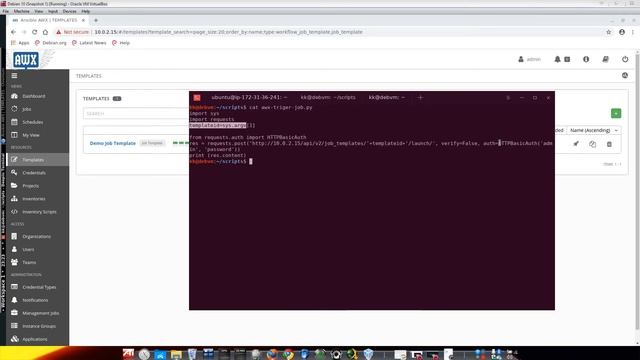The width and height of the screenshot is (640, 360).
Task: Open the VirtualBox View menu
Action: click(x=39, y=11)
